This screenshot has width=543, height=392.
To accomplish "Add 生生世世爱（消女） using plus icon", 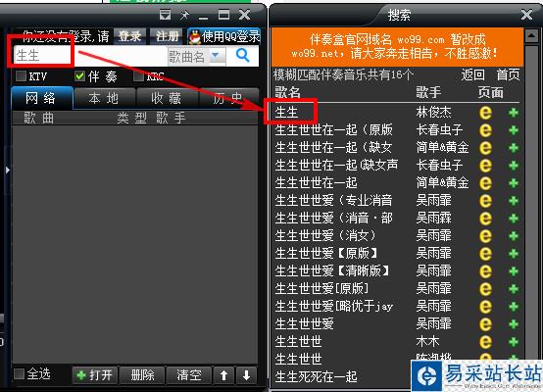I will pos(514,236).
